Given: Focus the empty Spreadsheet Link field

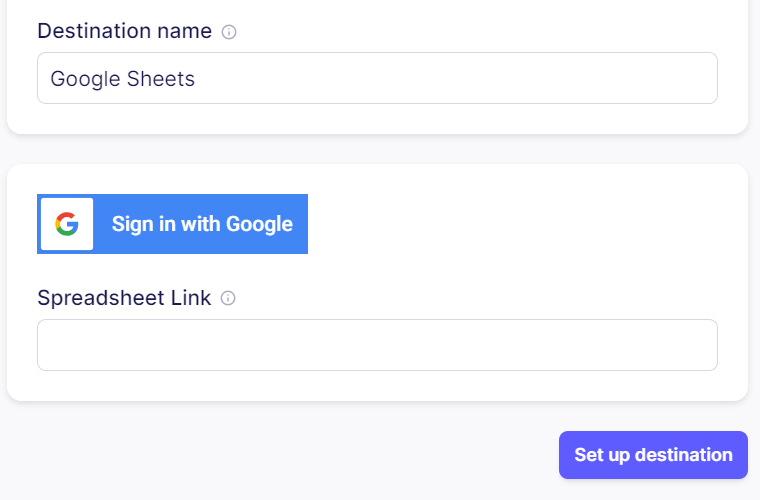Looking at the screenshot, I should pos(377,345).
